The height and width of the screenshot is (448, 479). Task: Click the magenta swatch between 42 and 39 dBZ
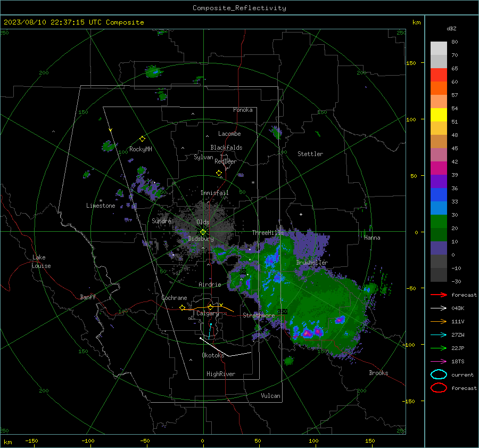click(439, 168)
